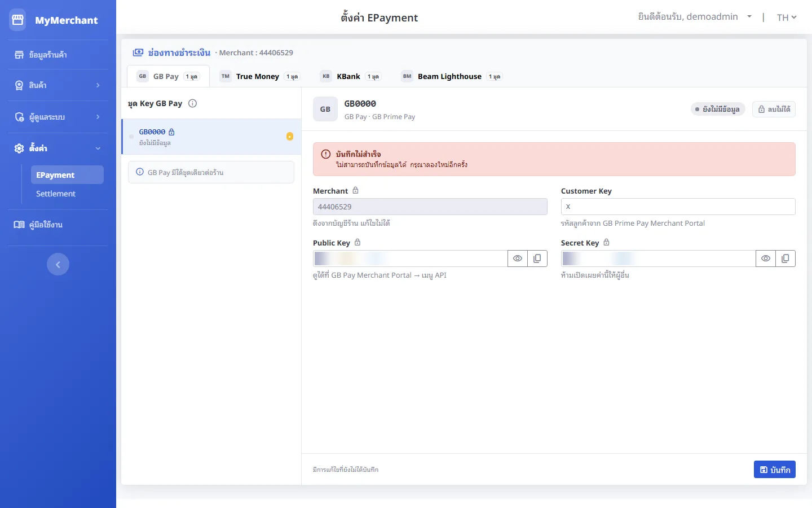This screenshot has width=812, height=508.
Task: Open ข้อมูลร้านค้า in the sidebar
Action: coord(58,55)
